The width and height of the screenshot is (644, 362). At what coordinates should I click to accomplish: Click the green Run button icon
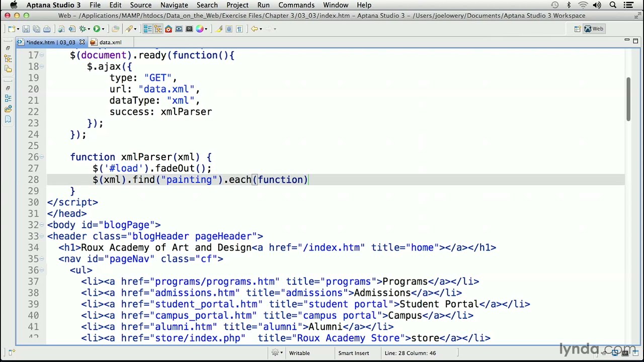[97, 29]
